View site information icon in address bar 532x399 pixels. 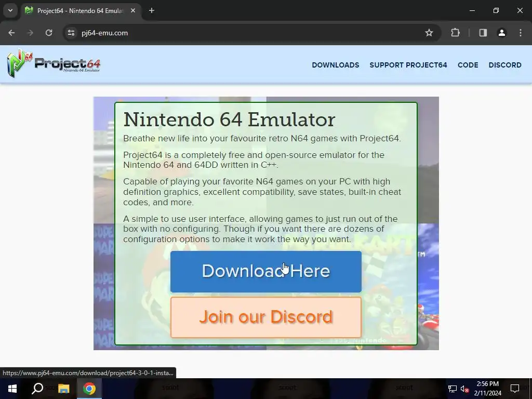[71, 33]
